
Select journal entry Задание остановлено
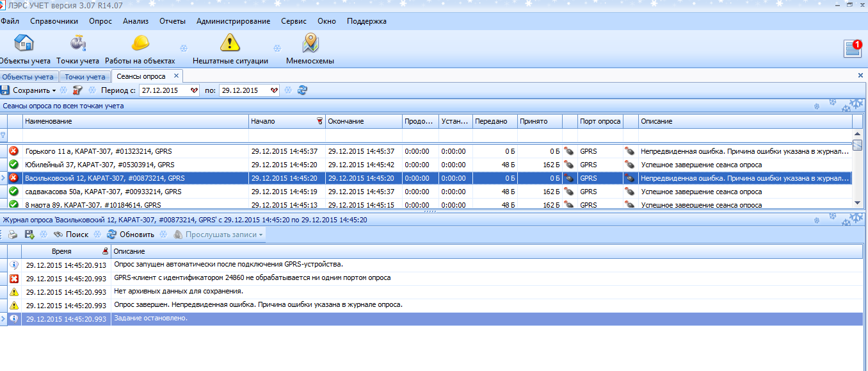433,319
